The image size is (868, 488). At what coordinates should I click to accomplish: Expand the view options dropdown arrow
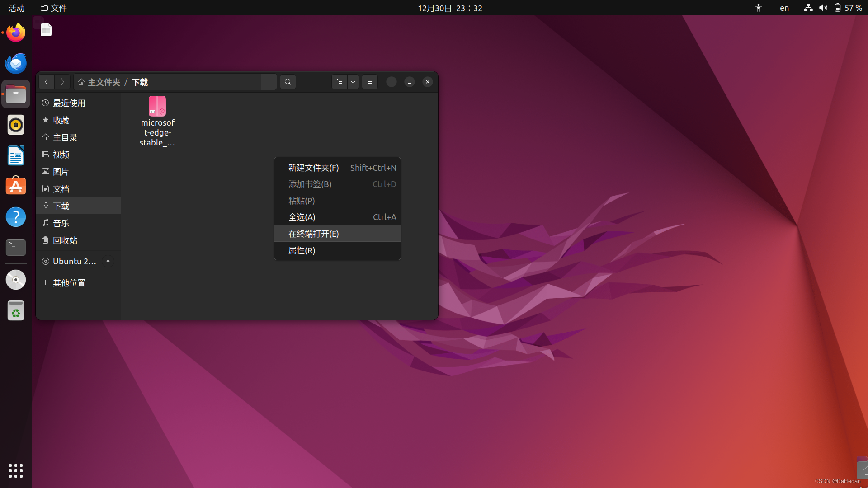(x=353, y=82)
